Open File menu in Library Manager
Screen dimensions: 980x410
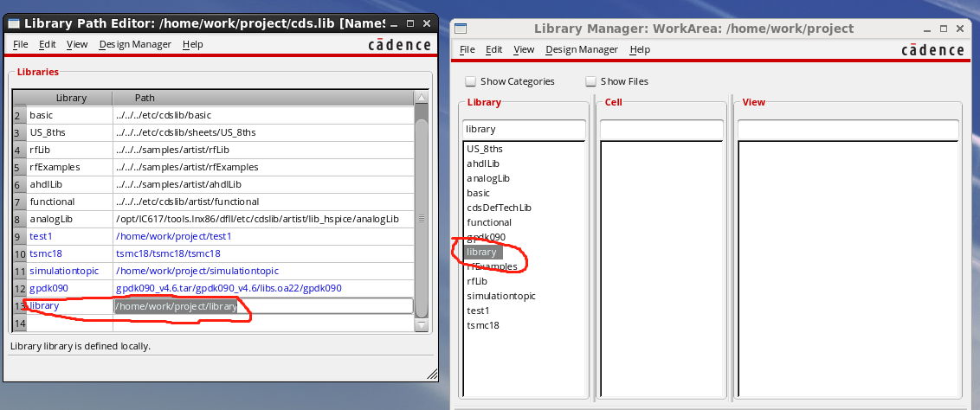pos(467,49)
